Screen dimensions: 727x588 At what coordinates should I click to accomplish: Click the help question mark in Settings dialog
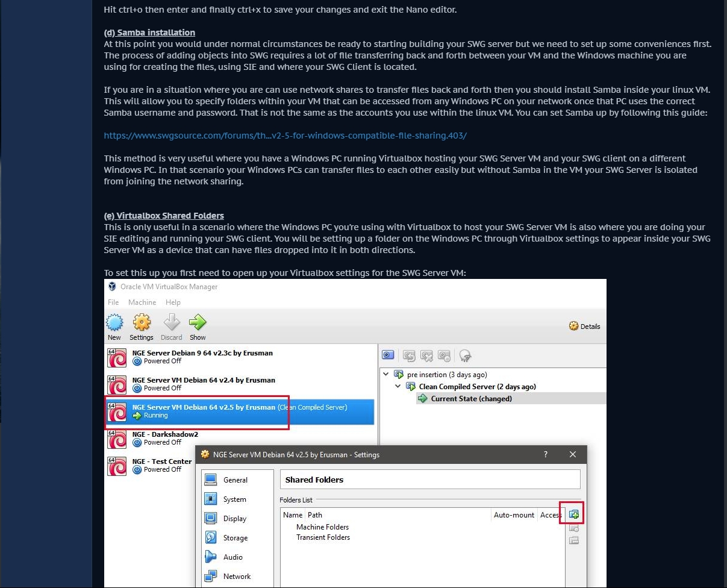pos(546,454)
